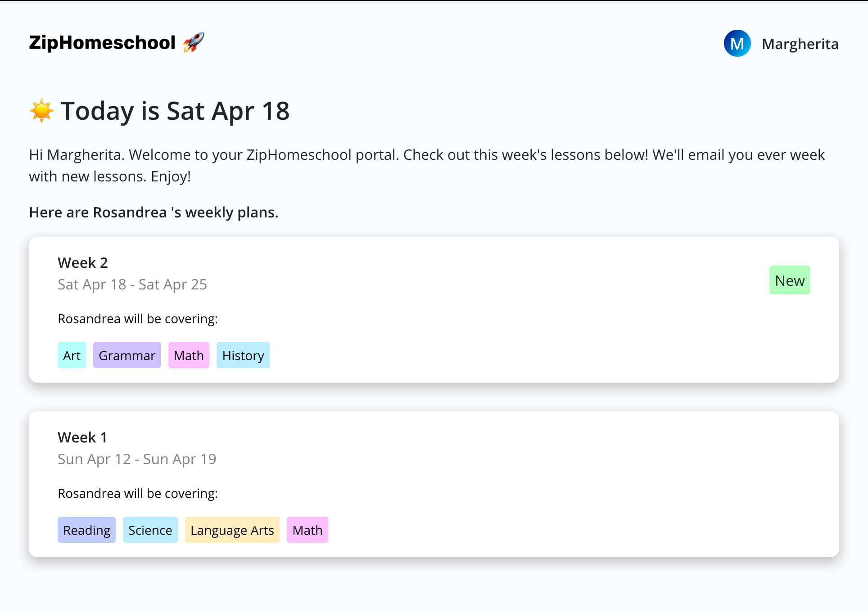Click the Sun Apr 12 - Sun Apr 19 date range
Viewport: 868px width, 614px height.
pos(137,459)
